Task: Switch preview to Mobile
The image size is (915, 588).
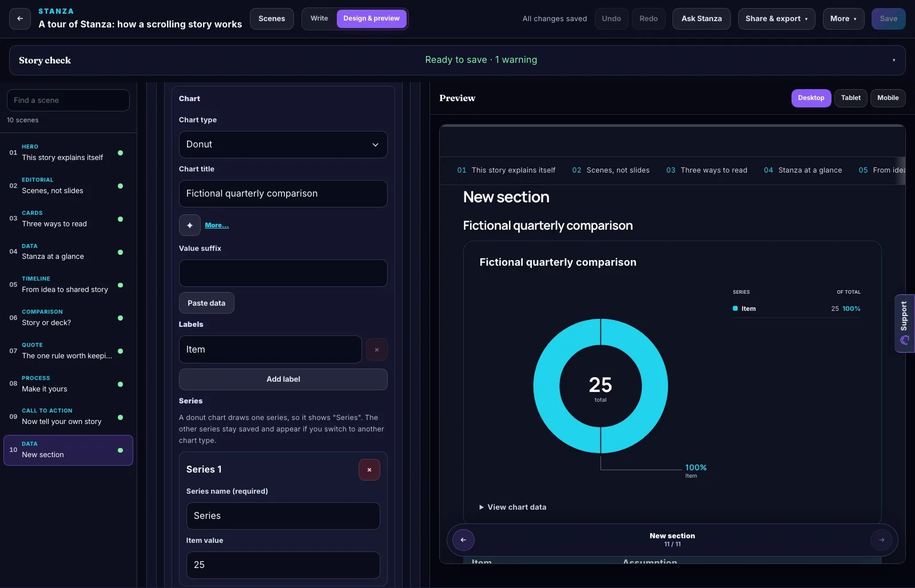Action: click(x=888, y=98)
